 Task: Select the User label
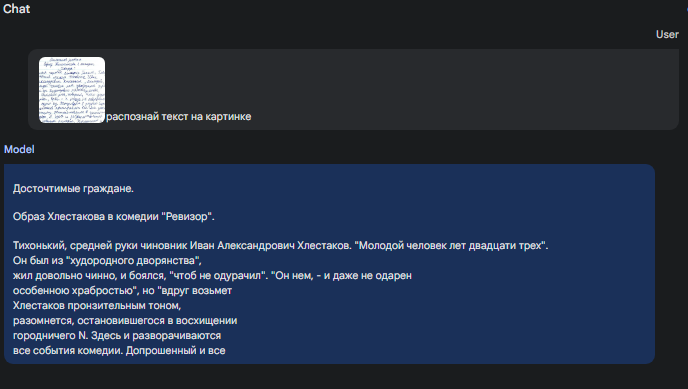pyautogui.click(x=667, y=34)
